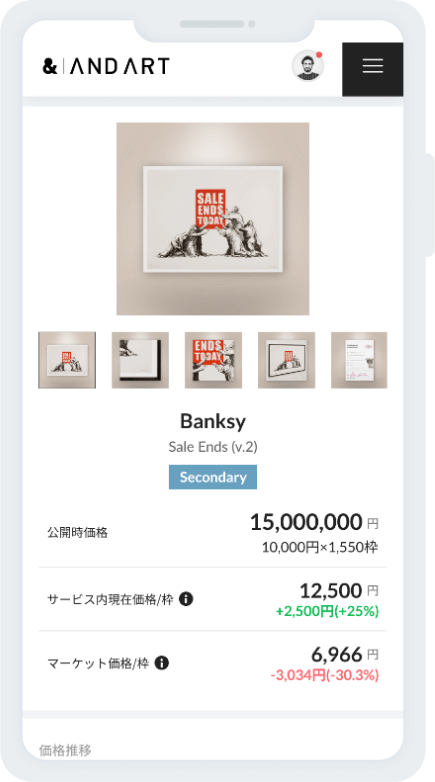Select the first artwork thumbnail
This screenshot has width=435, height=782.
pos(67,360)
